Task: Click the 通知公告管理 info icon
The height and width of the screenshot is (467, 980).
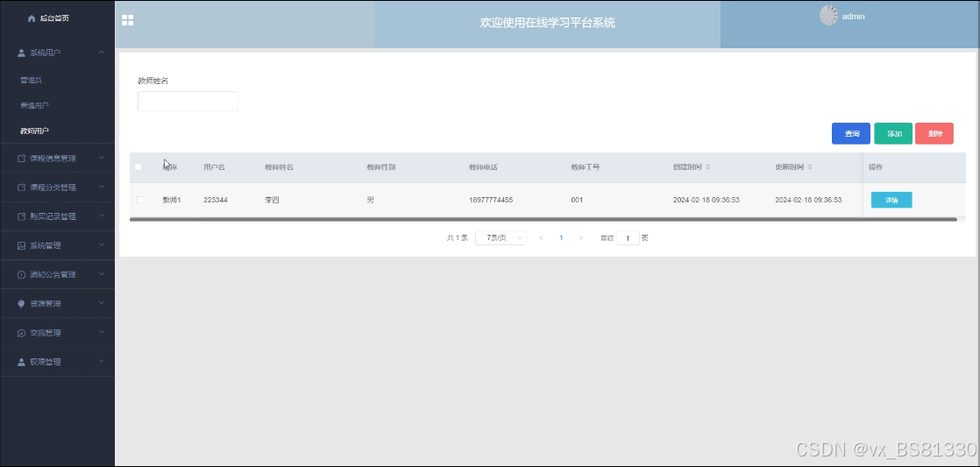Action: 22,275
